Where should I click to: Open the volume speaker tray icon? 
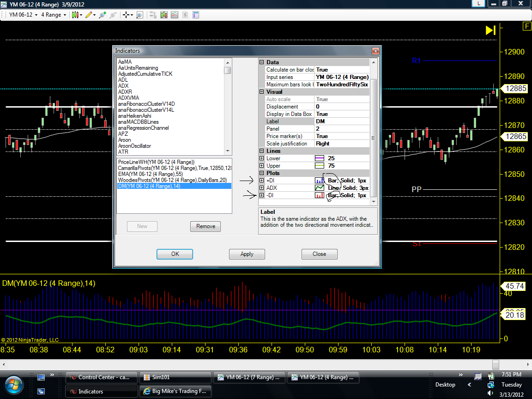pyautogui.click(x=490, y=393)
